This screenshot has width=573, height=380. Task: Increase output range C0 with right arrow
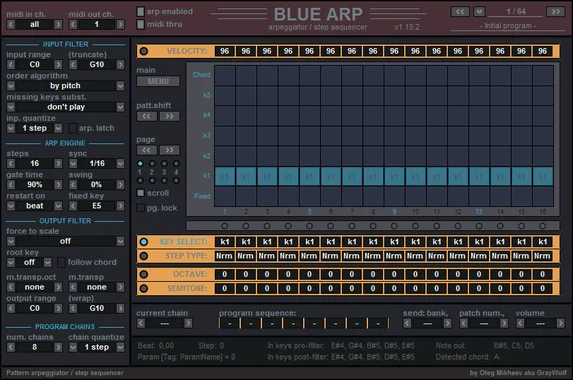(x=58, y=308)
